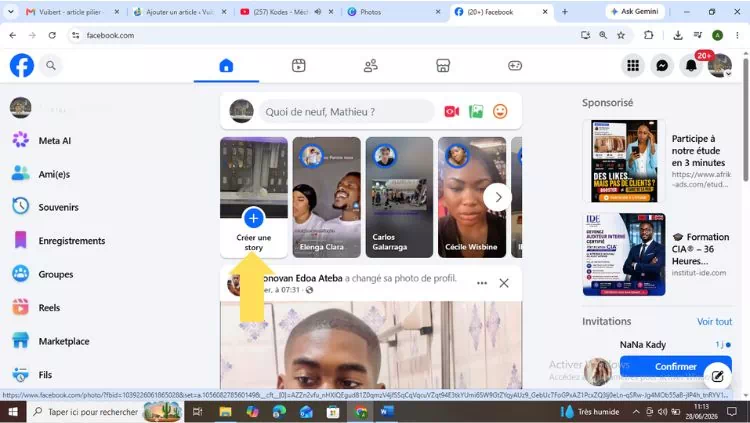750x423 pixels.
Task: Click the Quoi de neuf, Mathieu field
Action: pyautogui.click(x=346, y=112)
